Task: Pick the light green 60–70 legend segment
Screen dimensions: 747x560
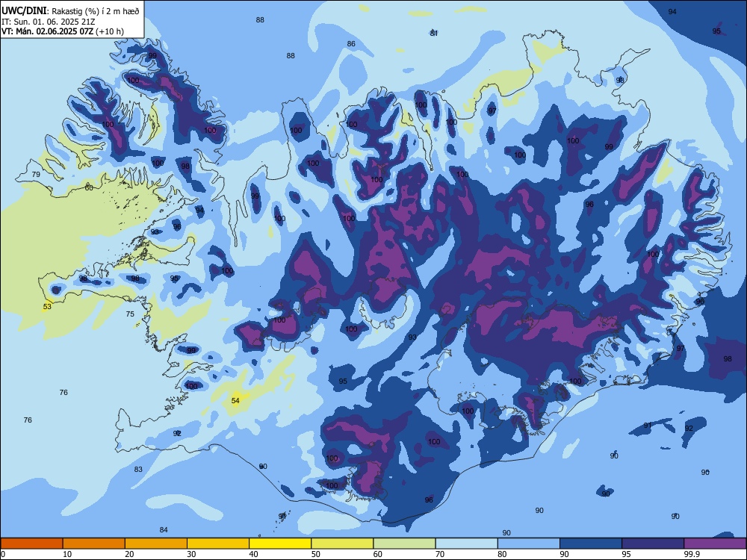Action: click(404, 544)
